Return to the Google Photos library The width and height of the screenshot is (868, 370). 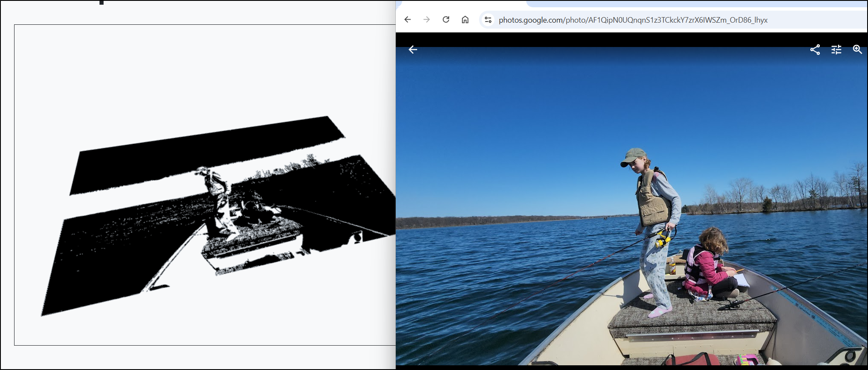click(412, 50)
